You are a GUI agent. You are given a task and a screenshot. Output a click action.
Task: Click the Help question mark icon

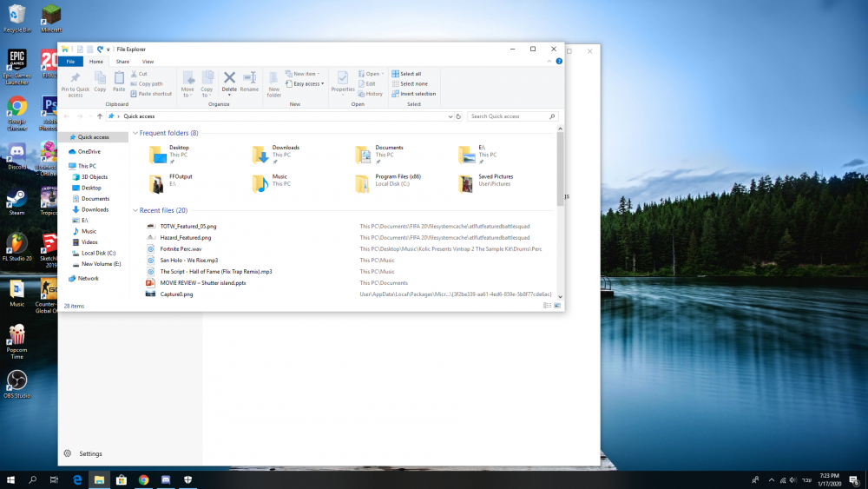point(559,62)
